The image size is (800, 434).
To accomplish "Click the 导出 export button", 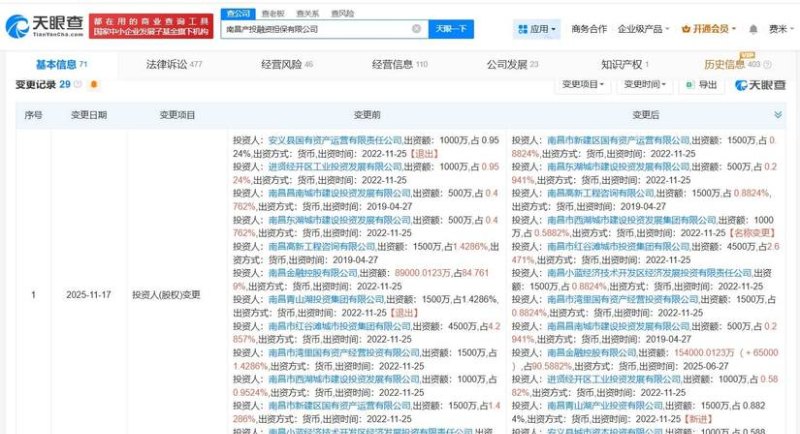I will pos(701,85).
